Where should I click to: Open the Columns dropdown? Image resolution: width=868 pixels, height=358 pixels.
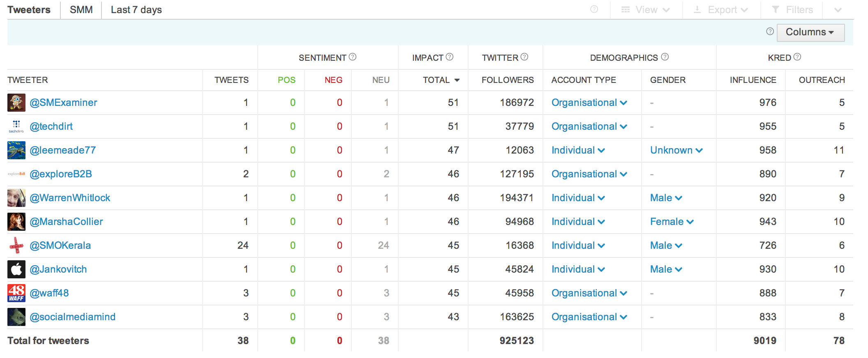(810, 32)
